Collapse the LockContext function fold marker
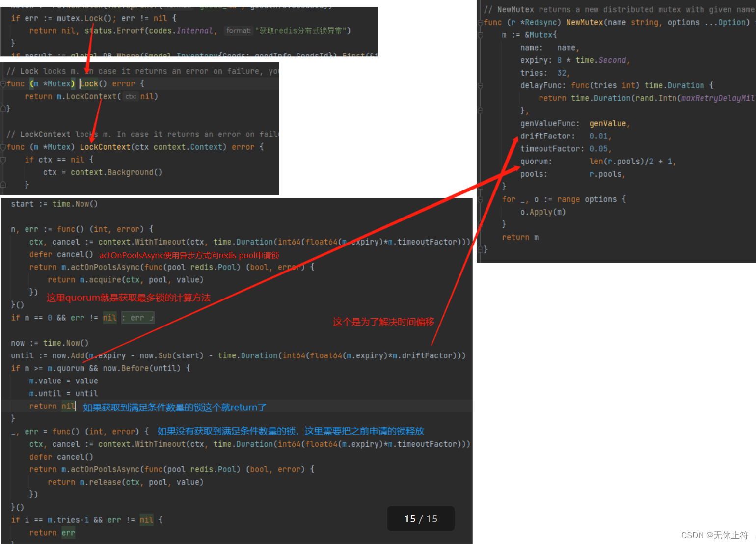Viewport: 756px width, 544px height. (3, 147)
